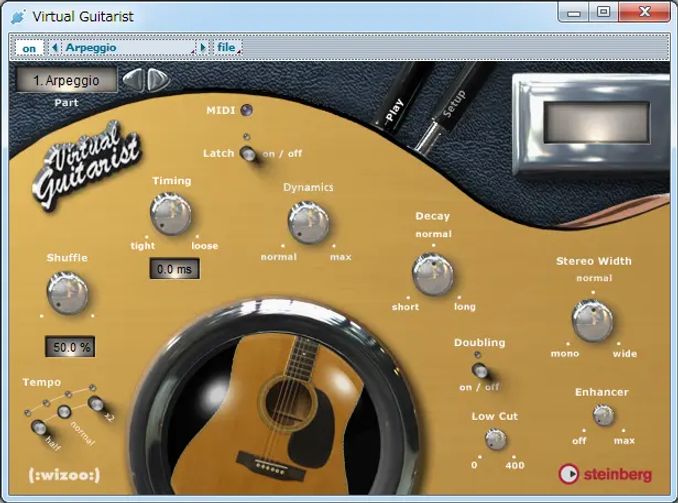Click the Stereo Width knob
Image resolution: width=678 pixels, height=503 pixels.
(x=593, y=319)
